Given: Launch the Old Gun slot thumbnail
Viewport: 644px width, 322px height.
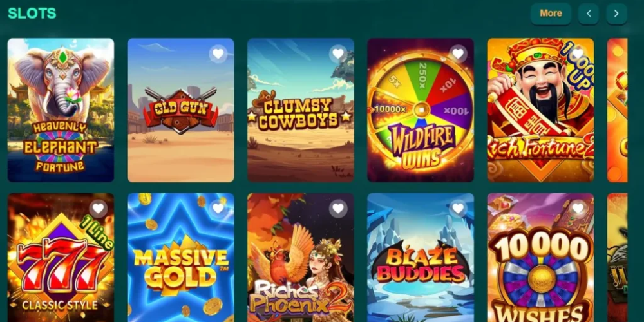Looking at the screenshot, I should (x=181, y=110).
